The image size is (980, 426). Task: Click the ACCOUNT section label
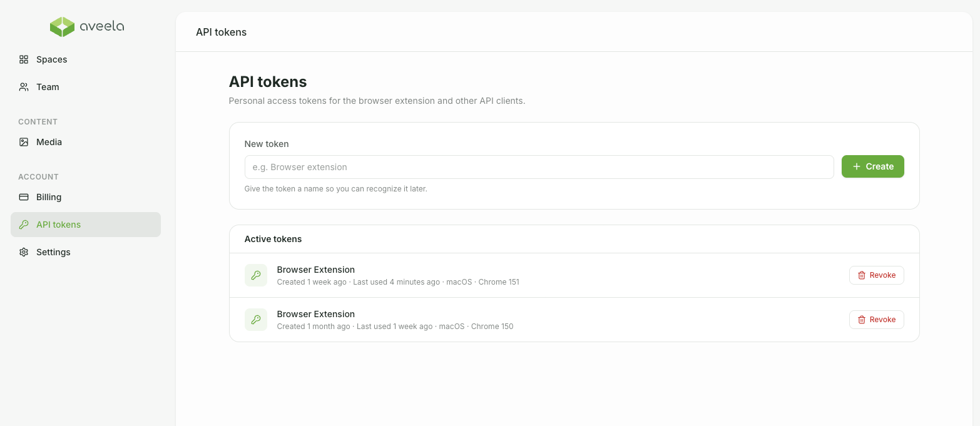pyautogui.click(x=39, y=177)
